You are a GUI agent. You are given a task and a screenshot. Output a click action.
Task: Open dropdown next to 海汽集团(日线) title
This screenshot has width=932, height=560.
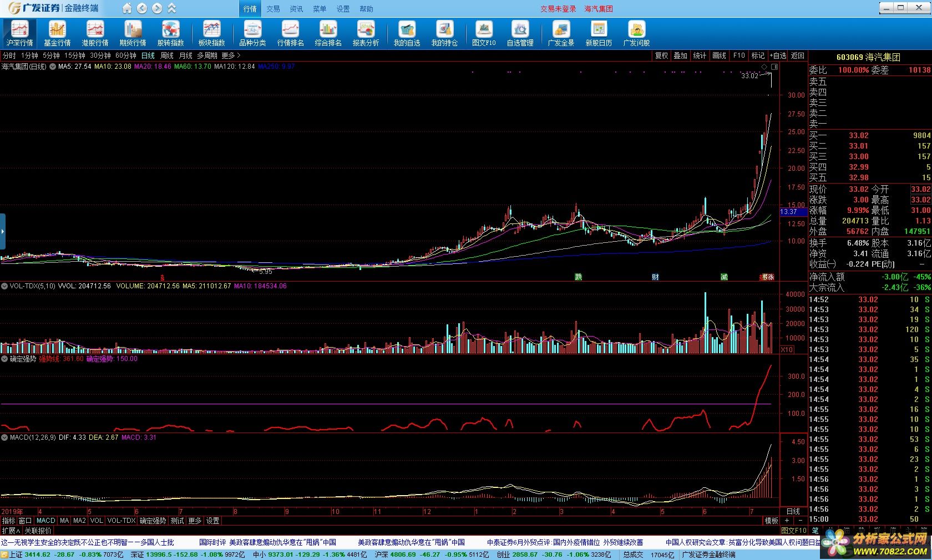tap(53, 67)
